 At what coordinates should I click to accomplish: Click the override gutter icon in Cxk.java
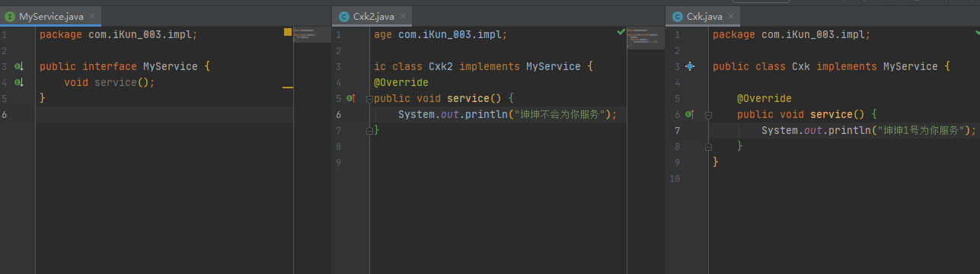(690, 114)
